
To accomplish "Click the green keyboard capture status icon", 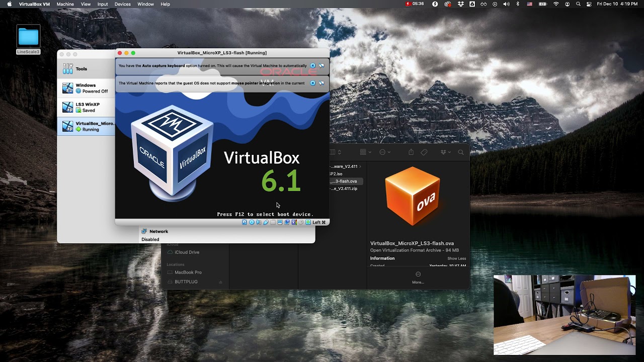I will (308, 222).
